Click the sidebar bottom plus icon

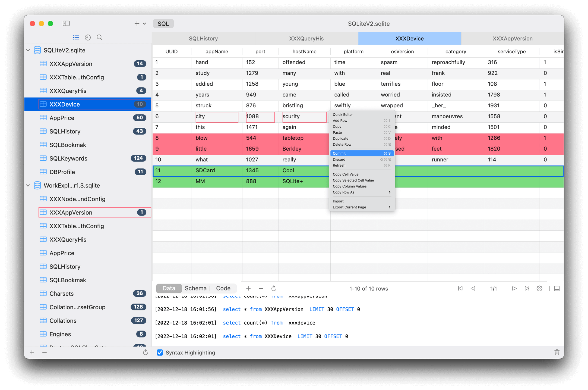pos(32,352)
